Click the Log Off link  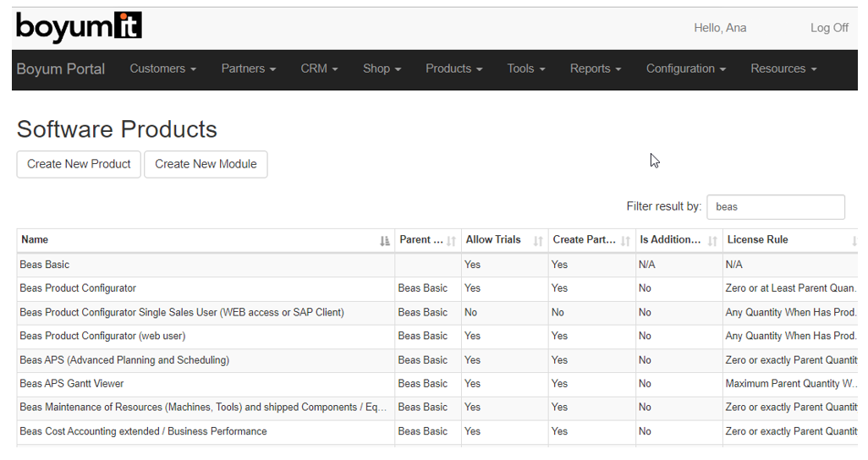click(x=828, y=28)
